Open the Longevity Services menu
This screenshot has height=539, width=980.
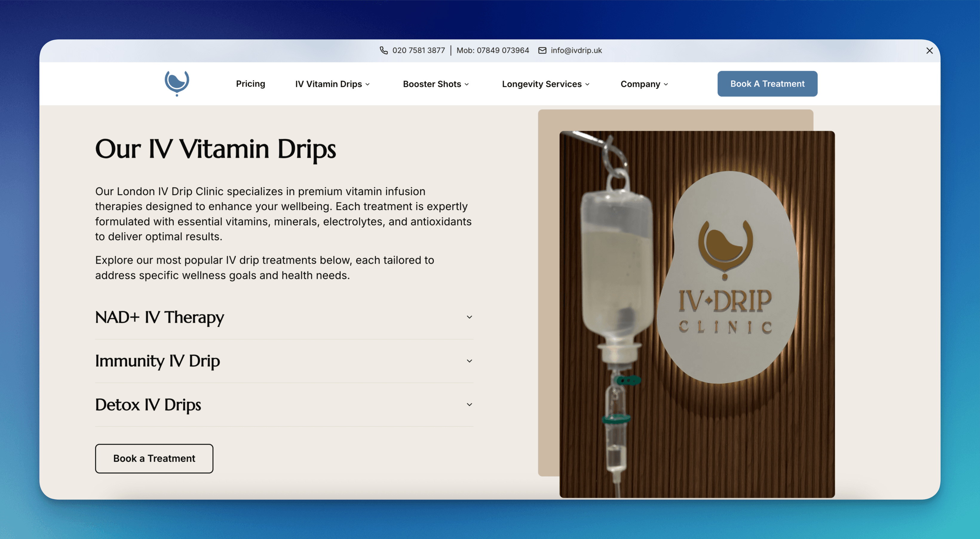542,84
